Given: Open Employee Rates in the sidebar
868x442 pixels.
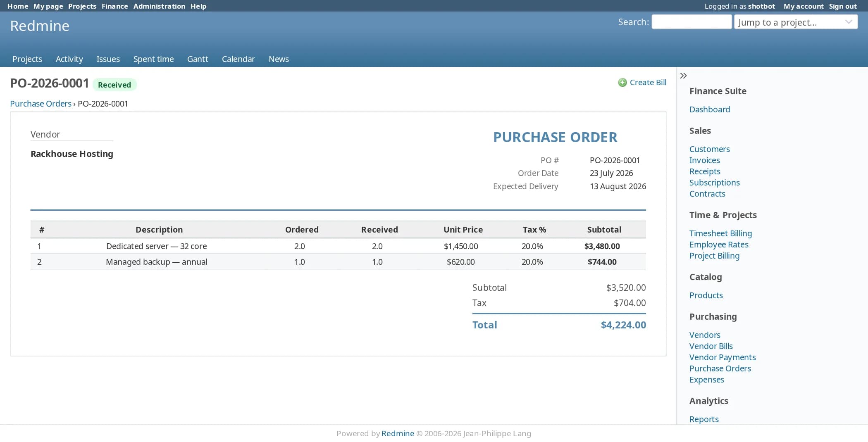Looking at the screenshot, I should pos(719,245).
